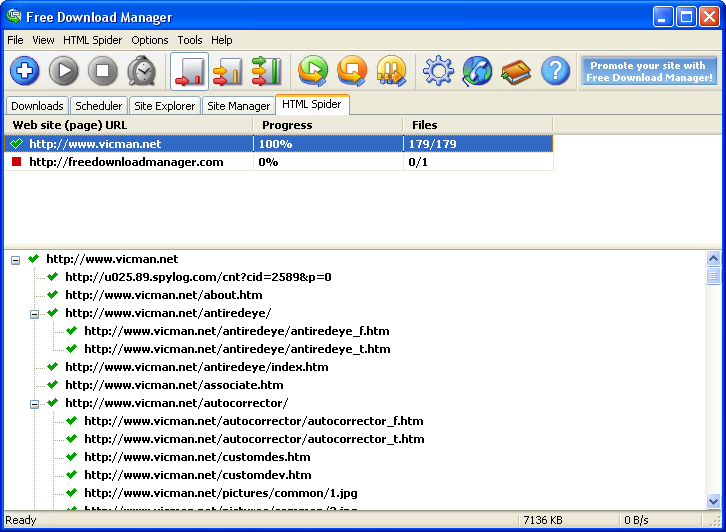726x532 pixels.
Task: Select the customdev.htm tree item
Action: click(198, 476)
